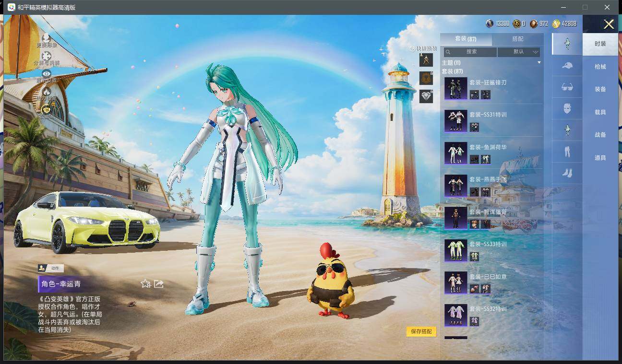
Task: Switch to the 搭配 tab
Action: [x=518, y=39]
